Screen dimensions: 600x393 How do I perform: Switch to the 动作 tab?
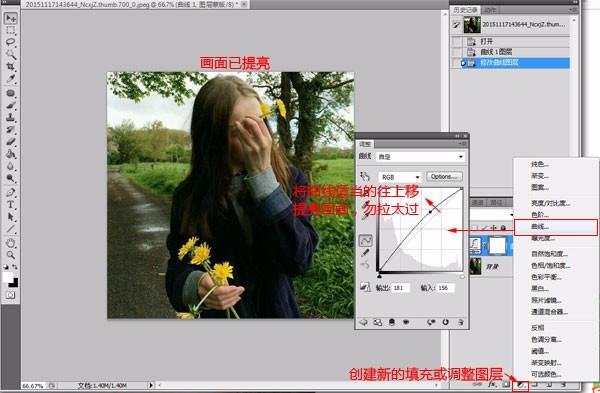490,10
